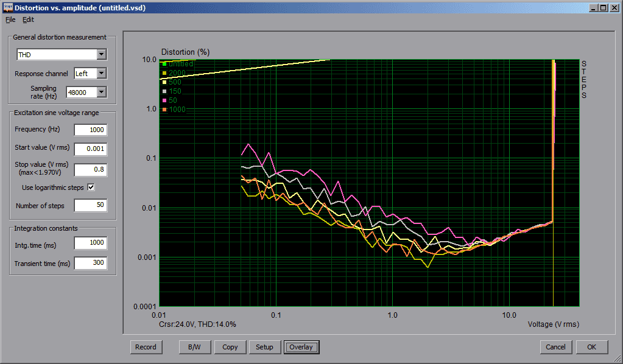
Task: Click the Copy button below the graph
Action: point(230,347)
